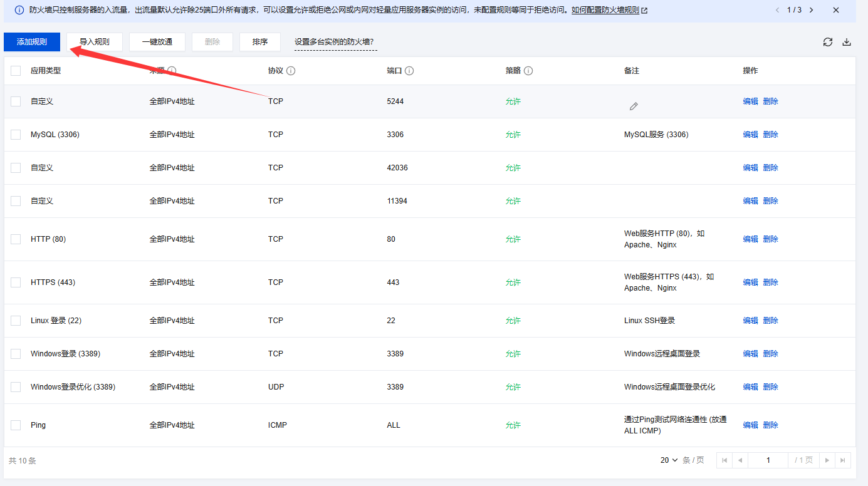
Task: Click 编辑 on the HTTPS (443) rule
Action: [750, 282]
